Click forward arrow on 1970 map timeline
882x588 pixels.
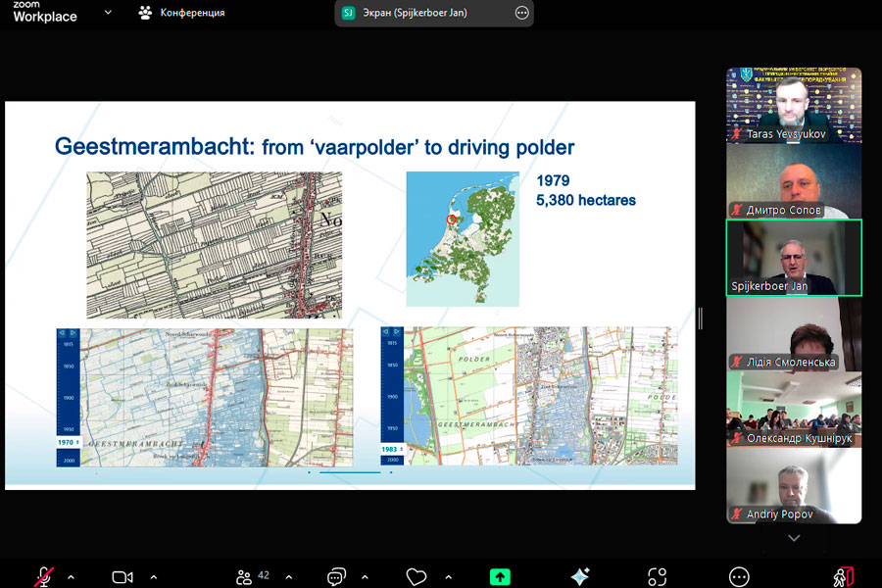[73, 333]
